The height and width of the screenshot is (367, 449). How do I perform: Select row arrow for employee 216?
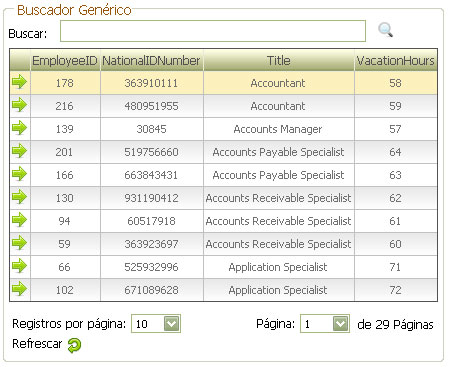click(x=19, y=105)
